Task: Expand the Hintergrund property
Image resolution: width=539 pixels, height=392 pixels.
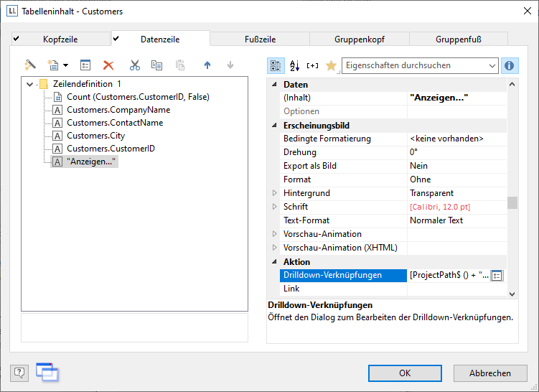Action: [x=273, y=193]
